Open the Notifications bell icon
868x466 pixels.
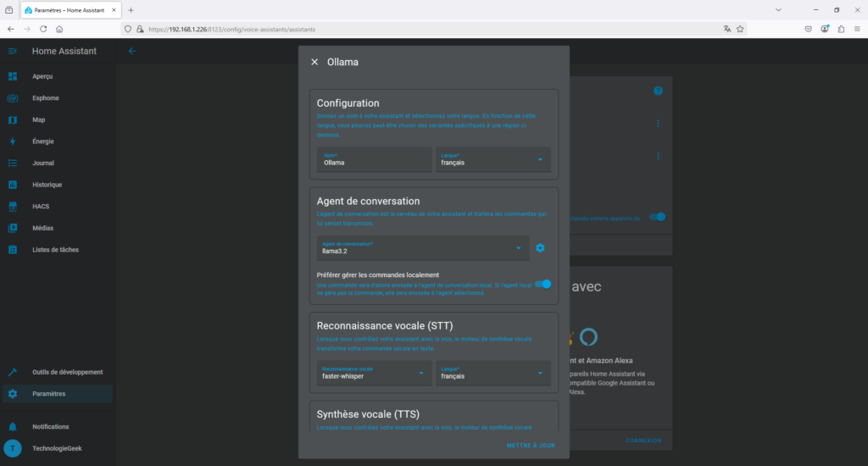click(13, 427)
